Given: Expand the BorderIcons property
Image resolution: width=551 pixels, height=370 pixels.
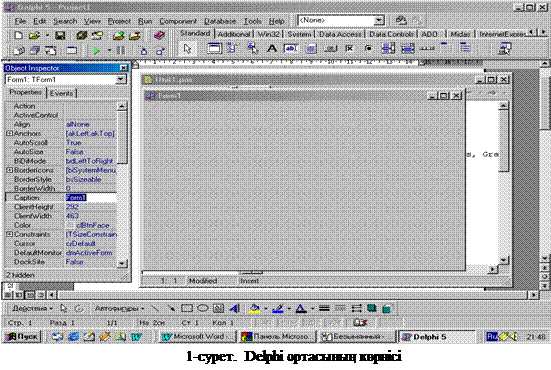Looking at the screenshot, I should click(9, 170).
